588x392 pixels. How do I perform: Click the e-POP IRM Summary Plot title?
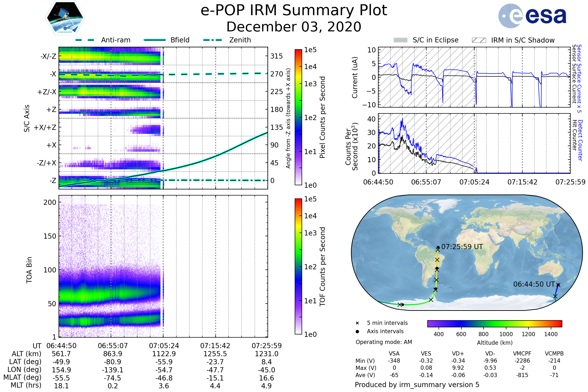coord(294,11)
